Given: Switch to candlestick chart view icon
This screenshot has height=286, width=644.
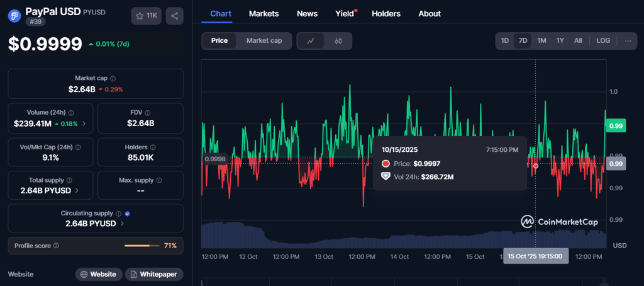Looking at the screenshot, I should click(x=338, y=41).
